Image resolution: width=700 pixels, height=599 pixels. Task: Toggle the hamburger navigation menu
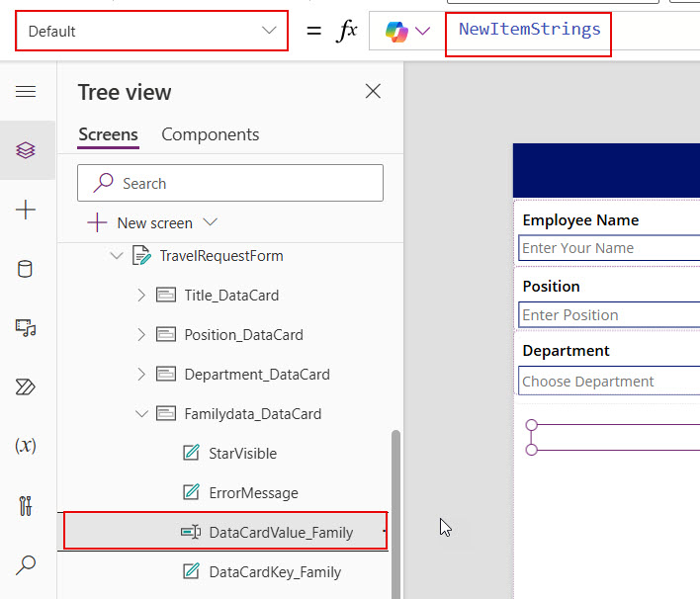click(x=26, y=92)
